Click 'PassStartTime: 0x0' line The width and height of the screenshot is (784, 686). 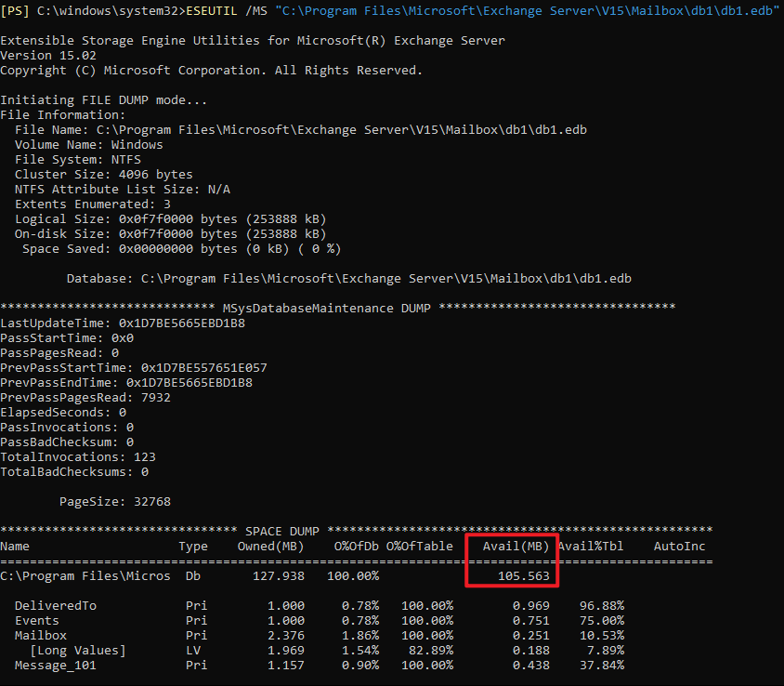click(67, 338)
